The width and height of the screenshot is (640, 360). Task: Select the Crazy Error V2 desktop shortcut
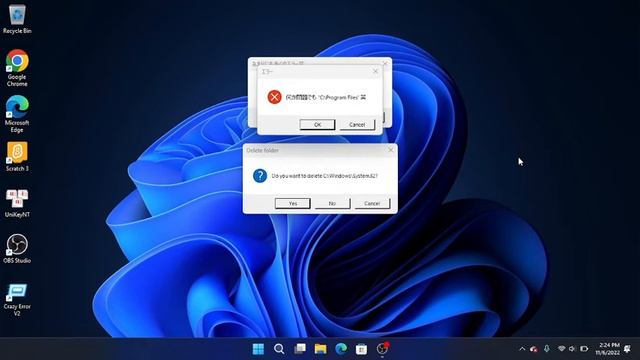[x=17, y=300]
